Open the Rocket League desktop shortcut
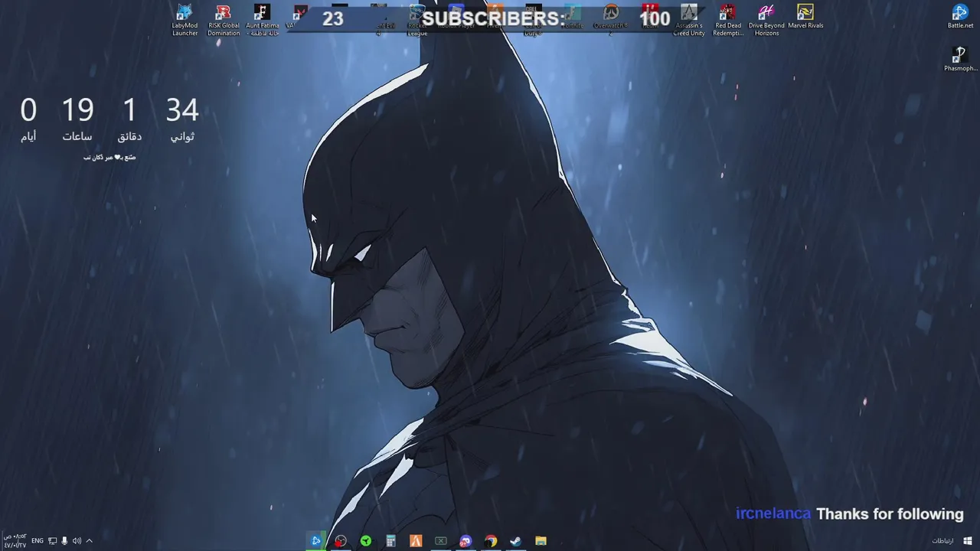 point(417,20)
